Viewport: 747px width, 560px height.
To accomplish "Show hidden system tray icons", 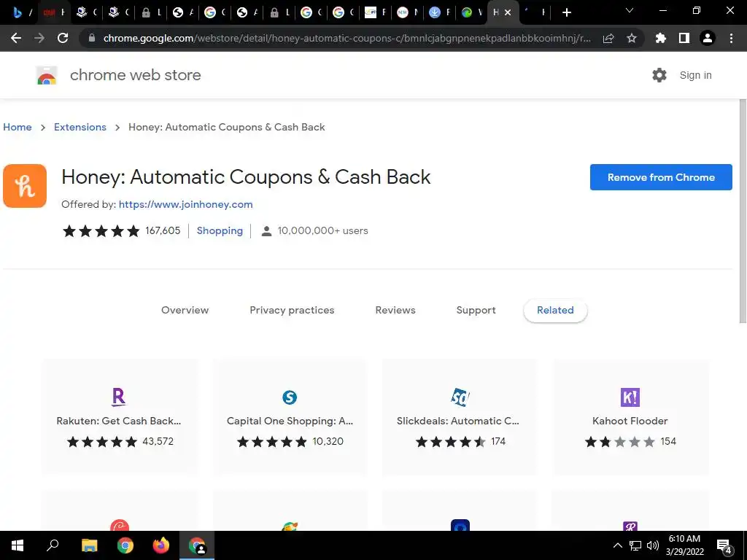I will 617,545.
